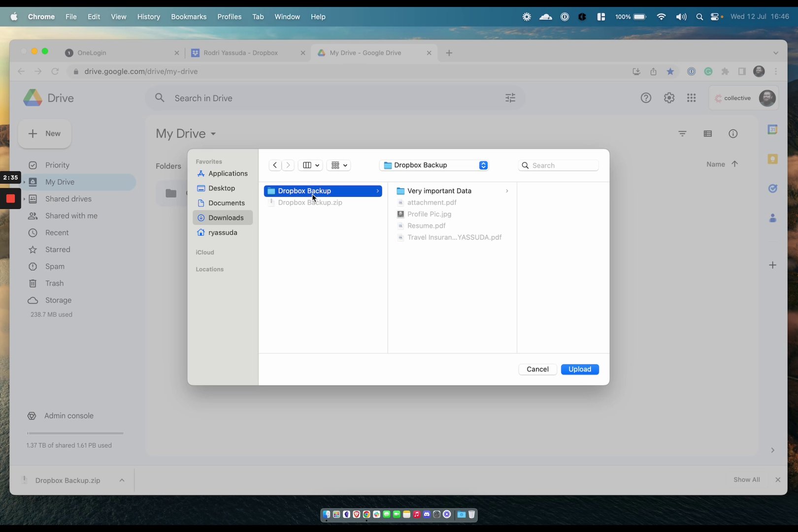Expand the Shared drives tree arrow
This screenshot has width=798, height=532.
24,199
